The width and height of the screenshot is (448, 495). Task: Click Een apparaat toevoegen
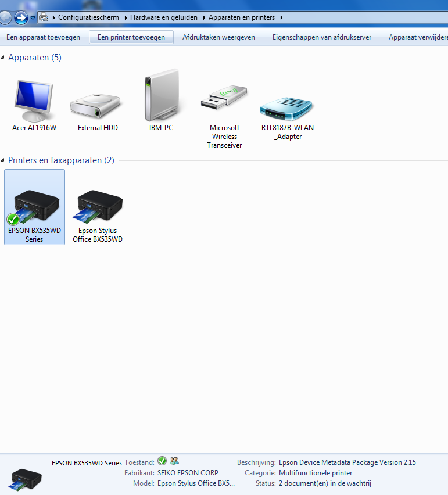pyautogui.click(x=43, y=37)
